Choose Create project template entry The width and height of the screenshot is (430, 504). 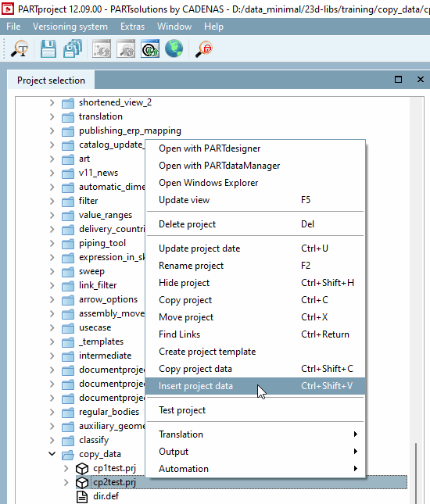pos(256,352)
